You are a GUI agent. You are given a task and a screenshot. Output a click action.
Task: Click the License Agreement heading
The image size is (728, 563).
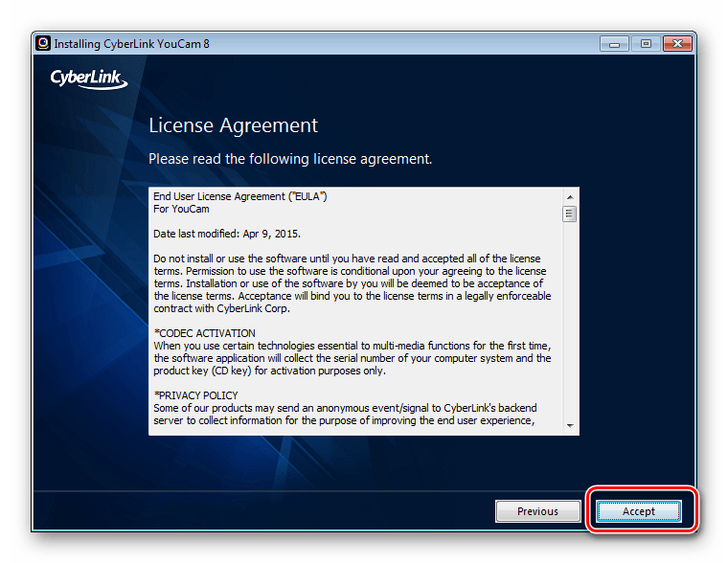[x=233, y=125]
